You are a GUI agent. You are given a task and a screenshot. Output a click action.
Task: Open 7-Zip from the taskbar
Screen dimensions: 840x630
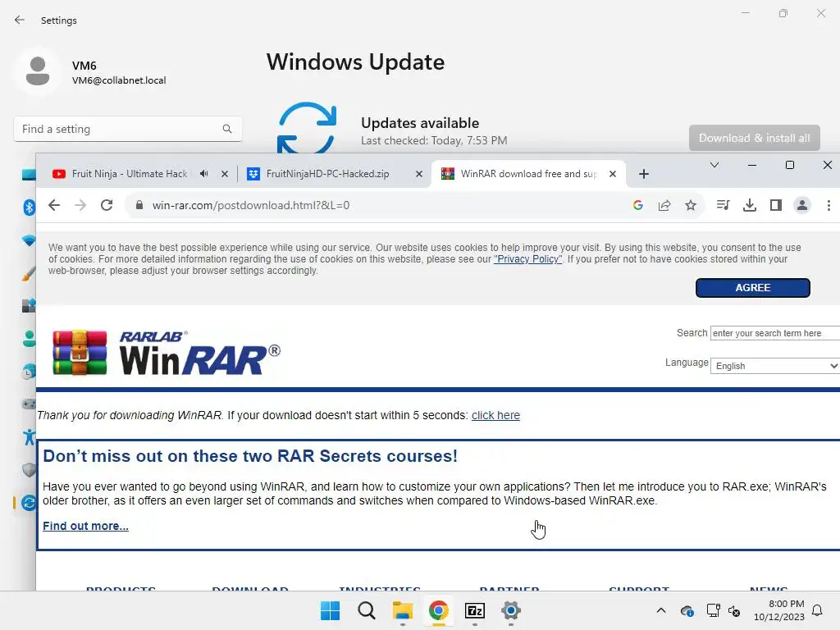point(475,610)
